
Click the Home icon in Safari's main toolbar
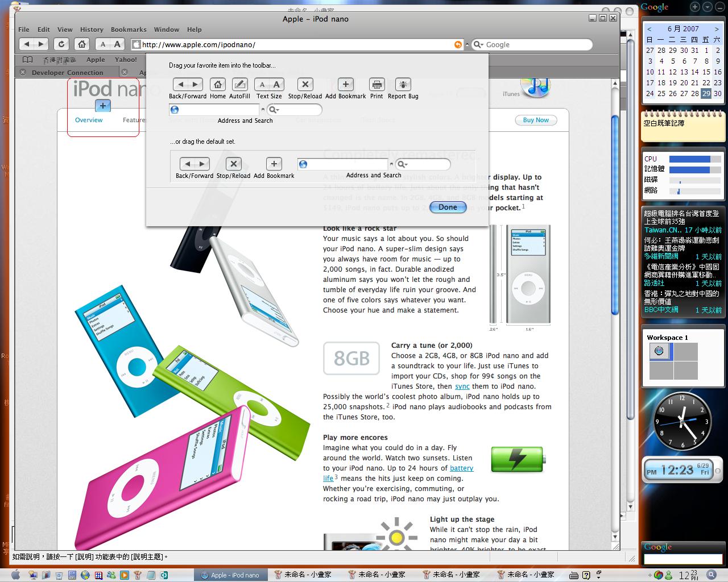point(82,44)
